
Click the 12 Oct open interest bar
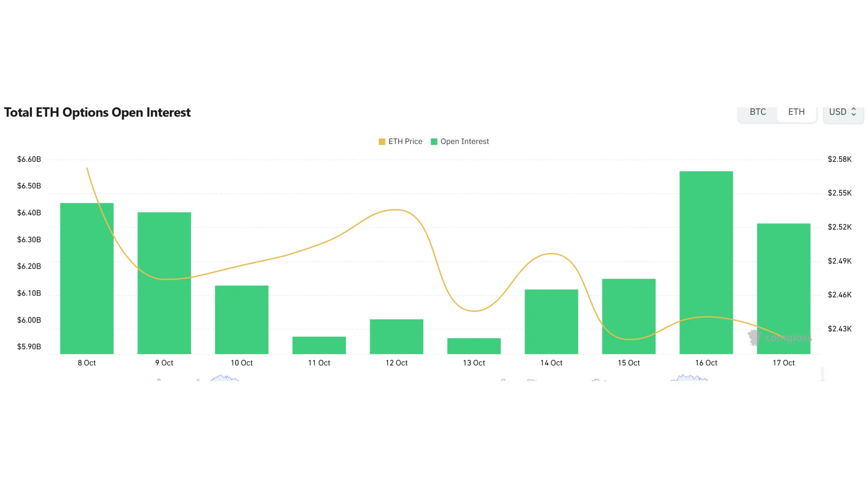click(397, 337)
